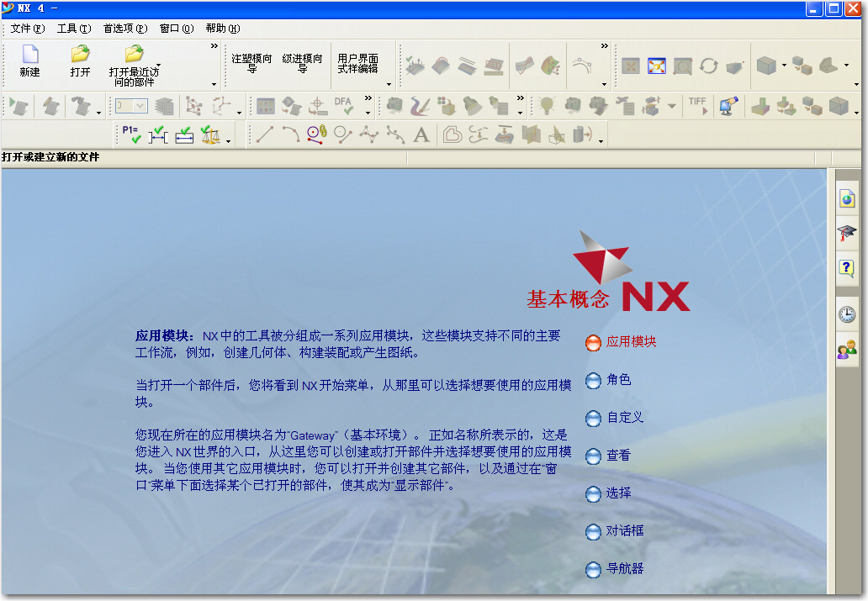Open the 首选项 (Preferences) menu

(x=125, y=29)
